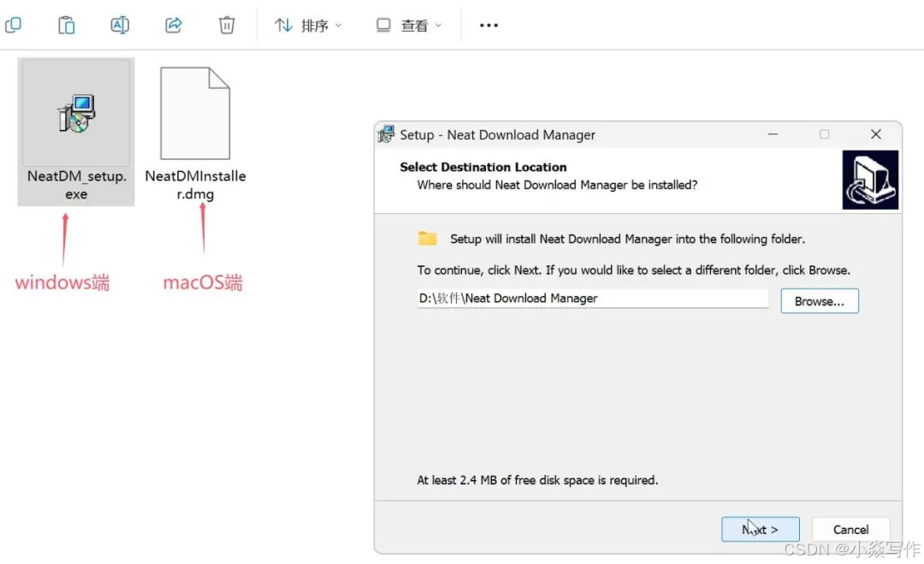Close the Setup window
The height and width of the screenshot is (564, 924).
[x=876, y=134]
